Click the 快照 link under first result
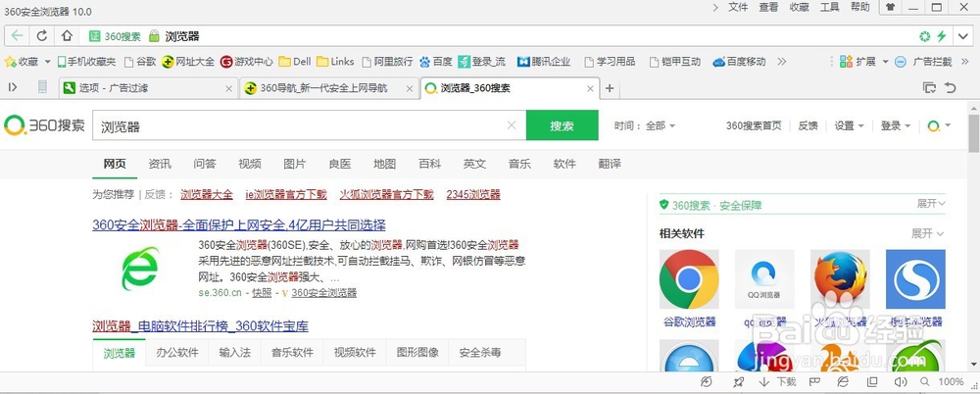Viewport: 980px width, 394px height. [x=262, y=293]
